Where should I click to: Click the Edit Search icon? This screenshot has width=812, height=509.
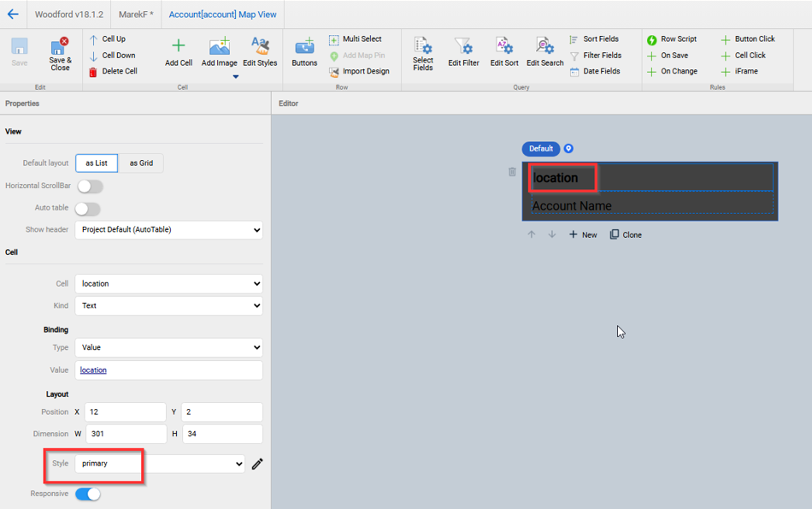point(544,47)
